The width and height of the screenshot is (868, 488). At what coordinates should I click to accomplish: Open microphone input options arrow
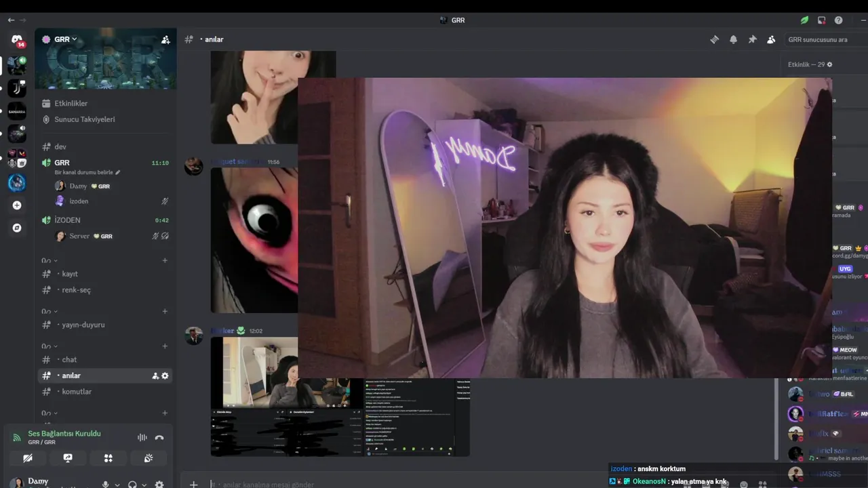tap(117, 485)
